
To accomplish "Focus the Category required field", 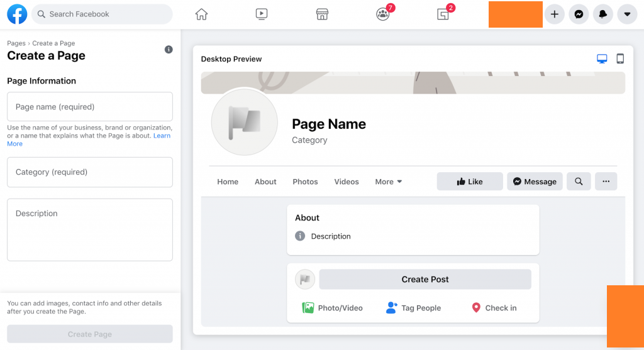I will pyautogui.click(x=90, y=172).
